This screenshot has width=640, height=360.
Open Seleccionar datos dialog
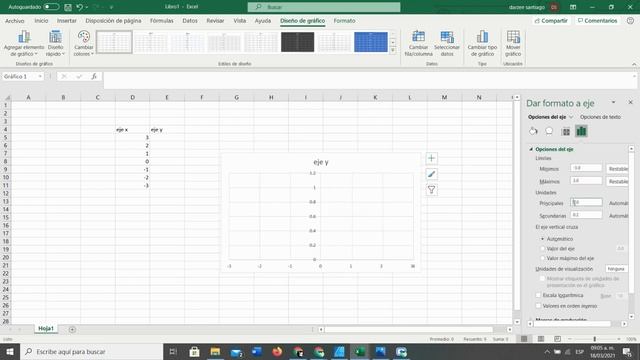(447, 43)
